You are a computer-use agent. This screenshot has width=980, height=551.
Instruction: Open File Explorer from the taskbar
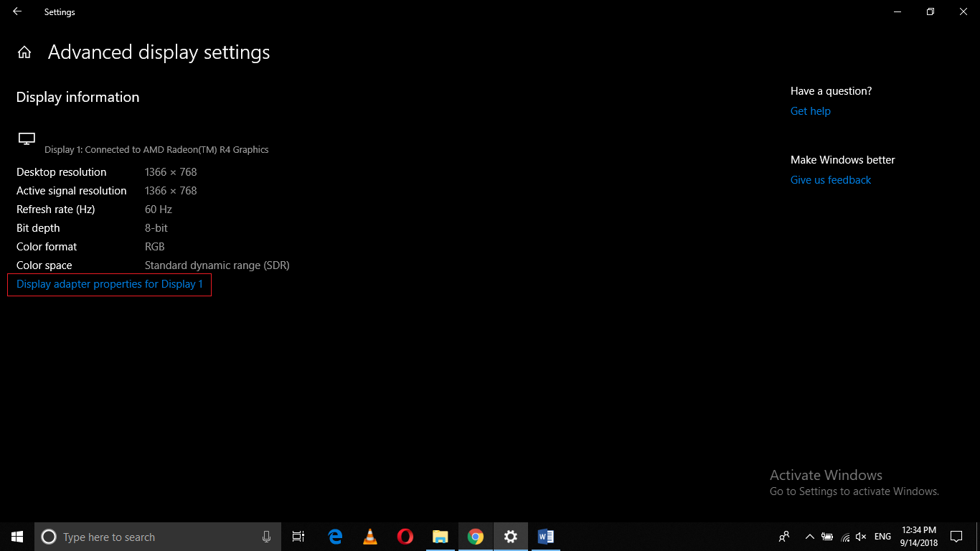(440, 536)
